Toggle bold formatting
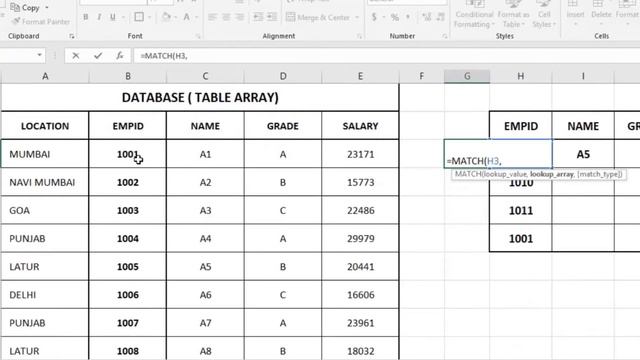Image resolution: width=640 pixels, height=360 pixels. (86, 17)
